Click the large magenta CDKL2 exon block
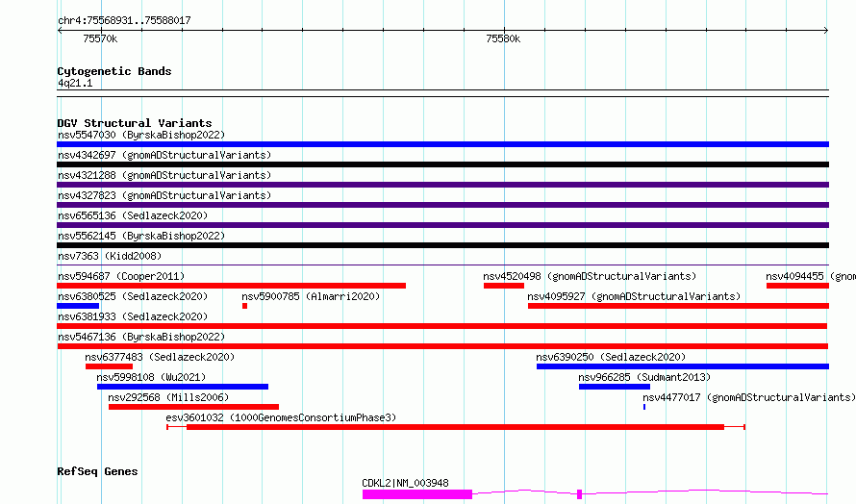Image resolution: width=856 pixels, height=504 pixels. point(417,494)
